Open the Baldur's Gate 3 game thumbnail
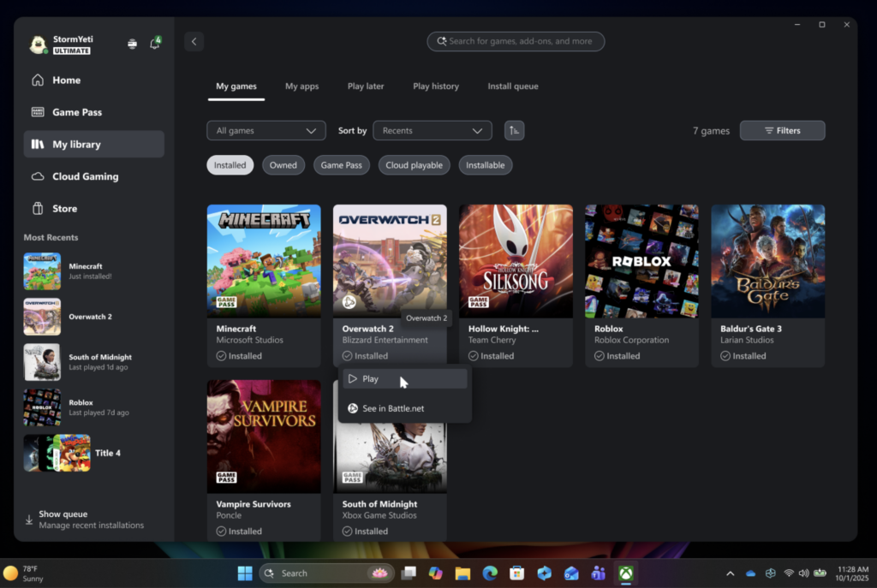The width and height of the screenshot is (877, 588). coord(767,261)
